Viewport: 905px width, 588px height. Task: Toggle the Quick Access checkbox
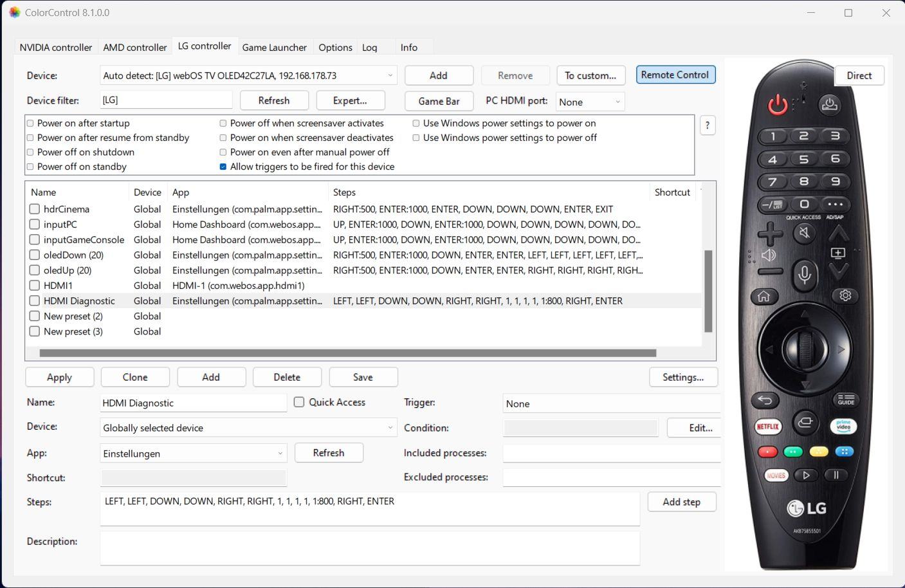coord(299,402)
